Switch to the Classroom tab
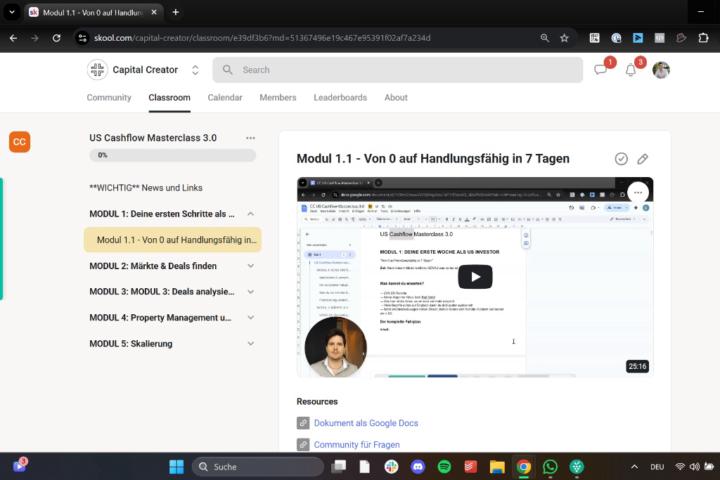 (x=169, y=97)
